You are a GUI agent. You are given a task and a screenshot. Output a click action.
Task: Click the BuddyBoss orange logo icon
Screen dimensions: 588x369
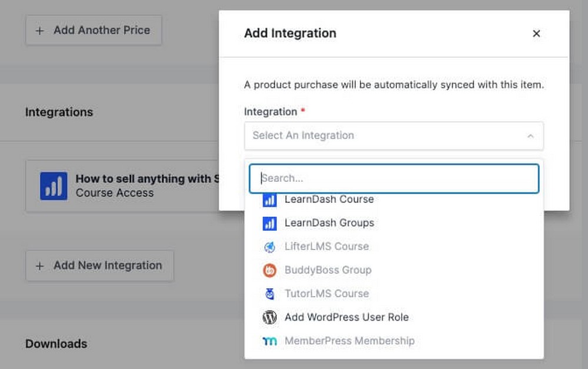click(x=269, y=270)
